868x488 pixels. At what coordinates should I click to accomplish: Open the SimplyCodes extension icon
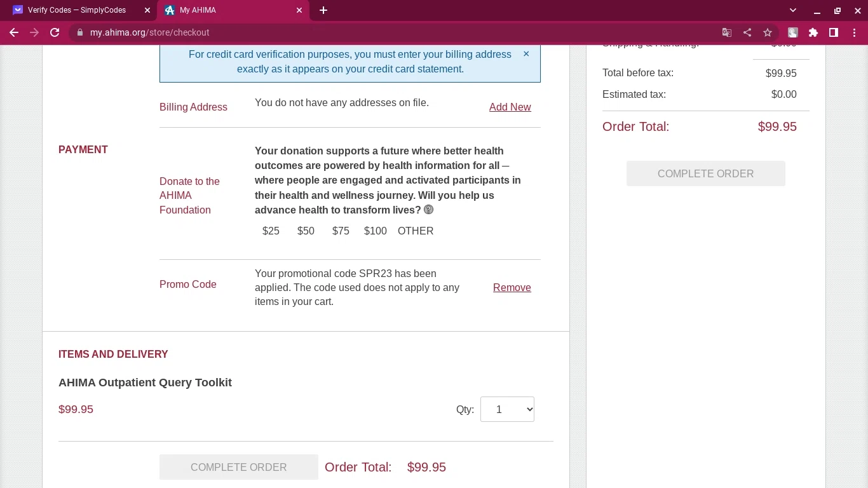793,32
